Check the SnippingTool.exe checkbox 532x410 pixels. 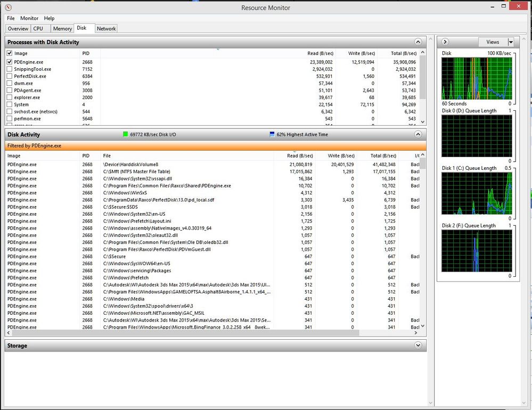coord(10,69)
